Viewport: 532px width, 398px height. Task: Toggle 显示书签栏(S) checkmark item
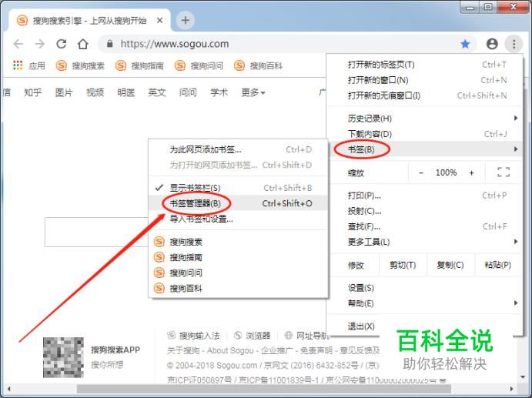pos(238,188)
